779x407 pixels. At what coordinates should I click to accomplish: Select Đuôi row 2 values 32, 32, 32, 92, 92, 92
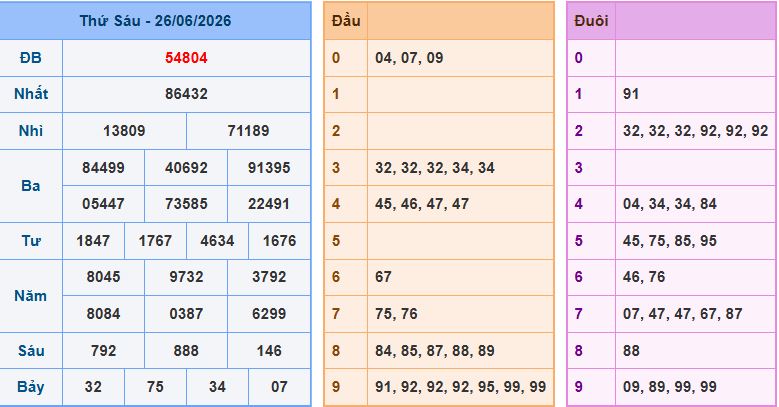[x=696, y=131]
